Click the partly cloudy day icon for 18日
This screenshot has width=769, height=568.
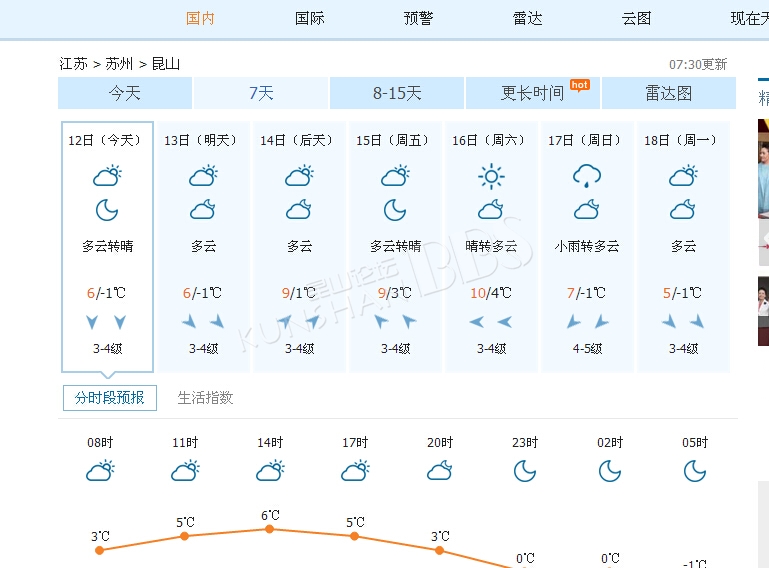(683, 176)
